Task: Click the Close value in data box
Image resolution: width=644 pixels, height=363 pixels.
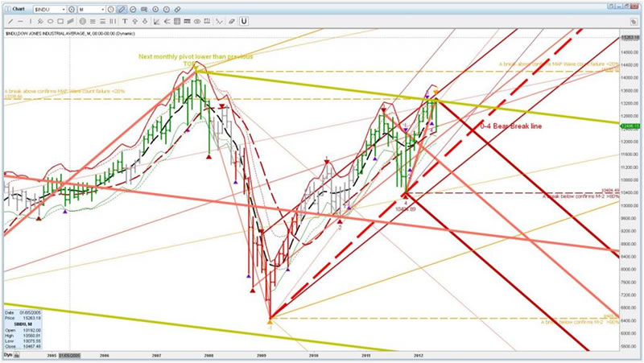Action: point(32,347)
